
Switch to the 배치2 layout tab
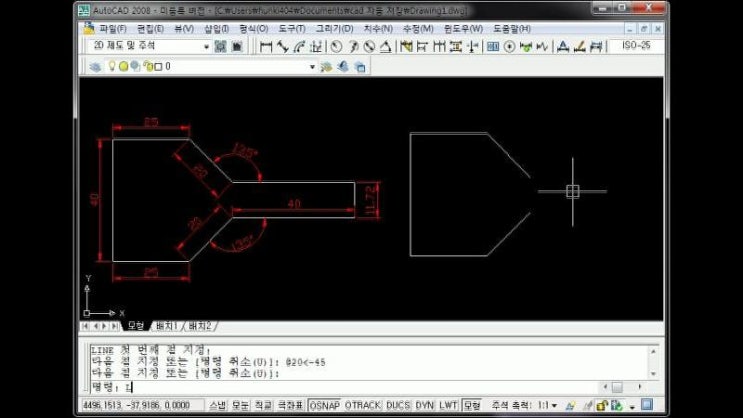[199, 326]
